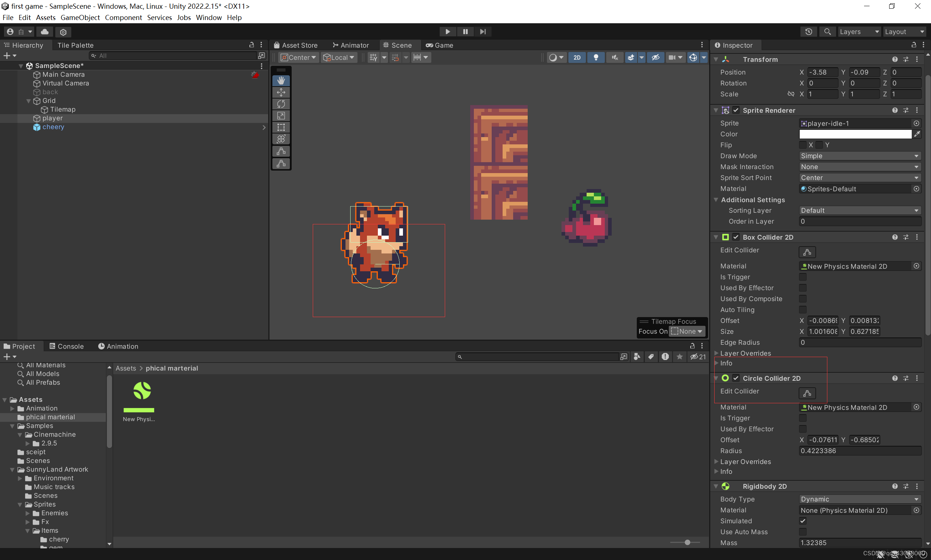Viewport: 931px width, 560px height.
Task: Switch to the Tile Palette tab
Action: pos(76,45)
